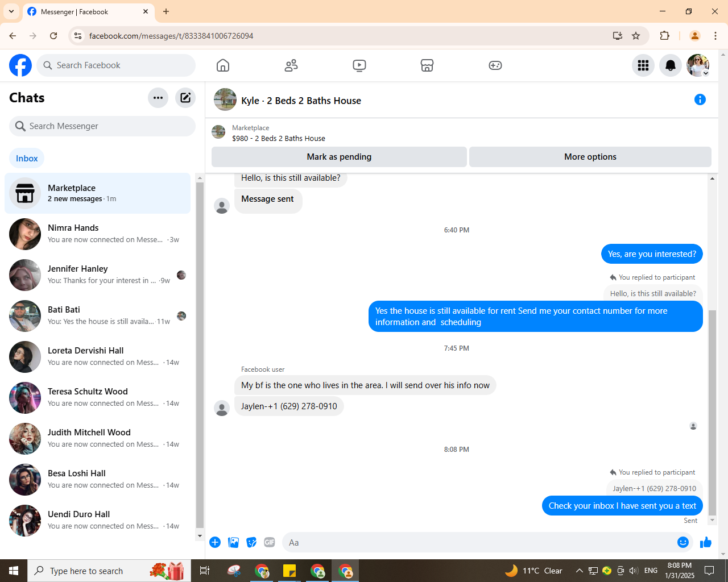Open the Chrome profile avatar button

point(695,36)
